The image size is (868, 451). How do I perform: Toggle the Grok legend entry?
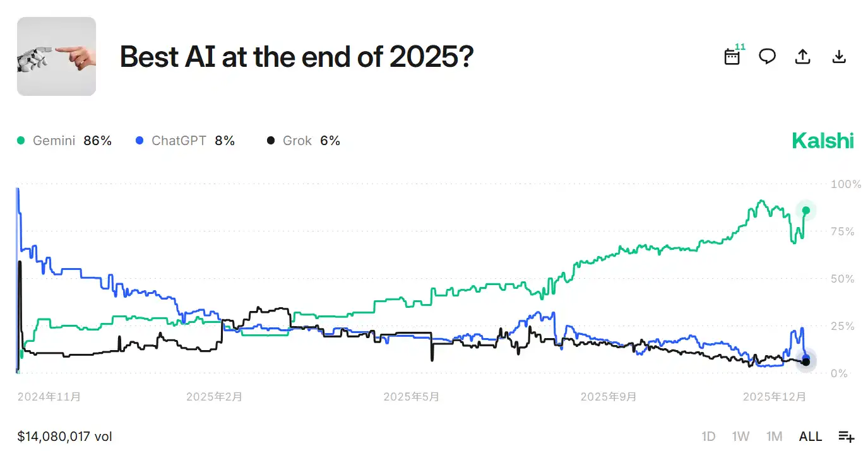pos(297,140)
